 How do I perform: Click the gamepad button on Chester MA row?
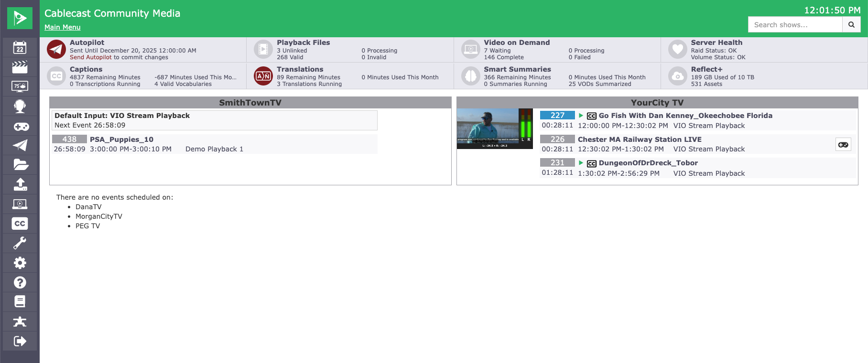[843, 144]
